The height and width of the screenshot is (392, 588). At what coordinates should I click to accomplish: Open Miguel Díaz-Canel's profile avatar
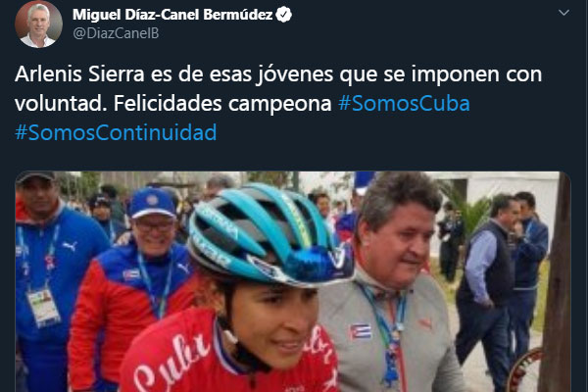[x=38, y=24]
